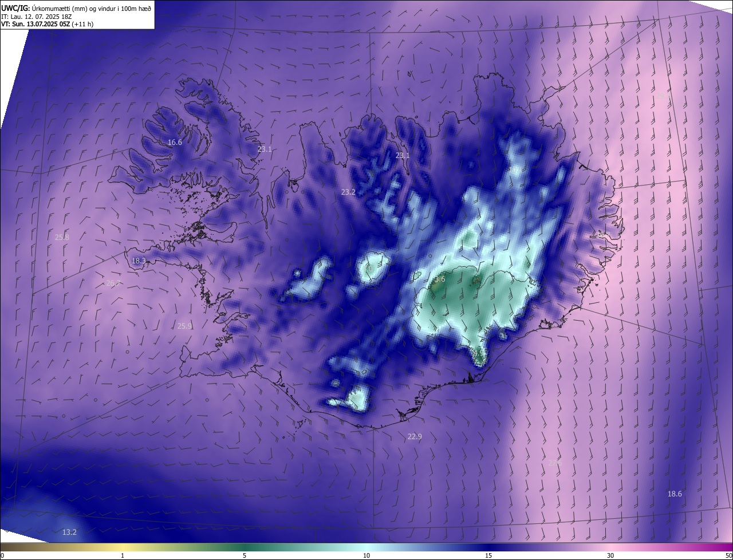Click the 18.6 value label
This screenshot has width=733, height=560.
675,494
